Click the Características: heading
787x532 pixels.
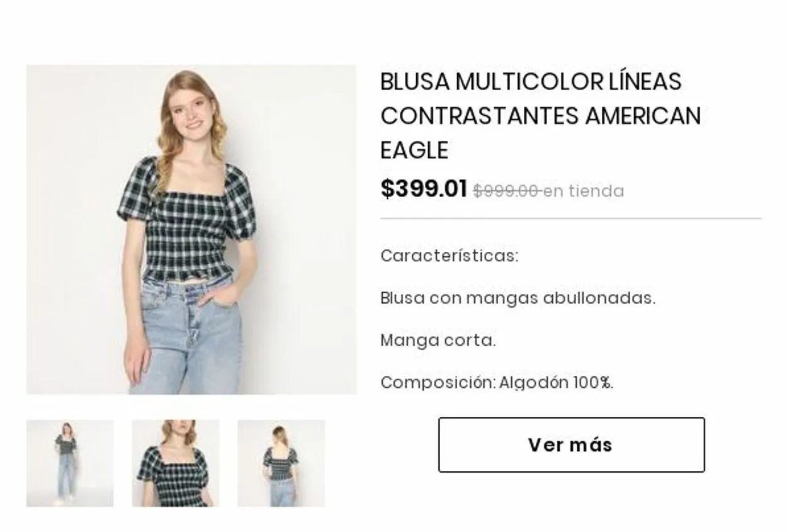pyautogui.click(x=450, y=256)
